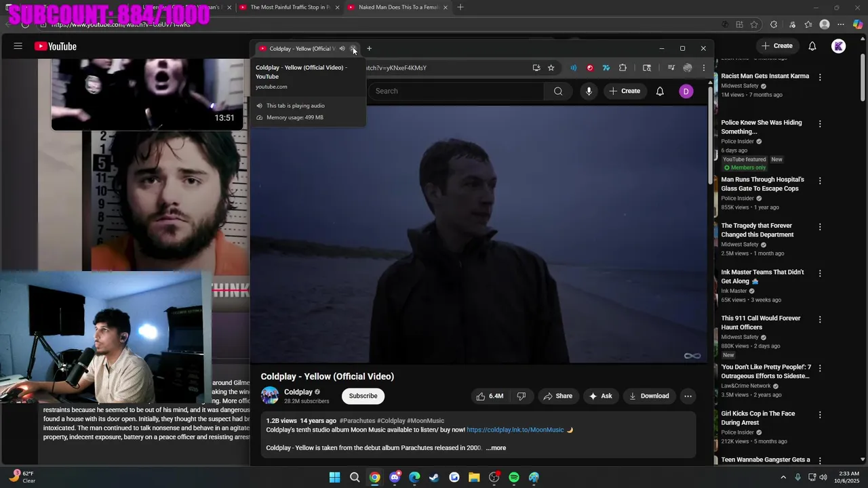
Task: Open Spotify from the taskbar
Action: (514, 477)
